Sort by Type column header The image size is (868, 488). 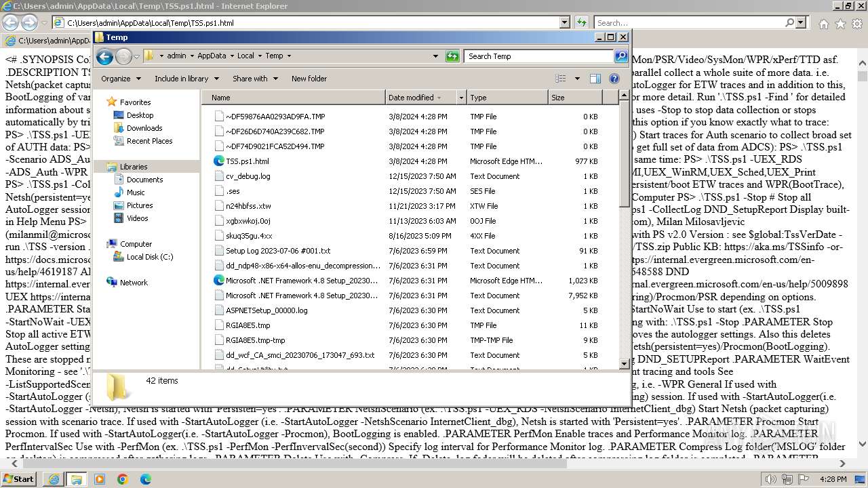coord(507,98)
